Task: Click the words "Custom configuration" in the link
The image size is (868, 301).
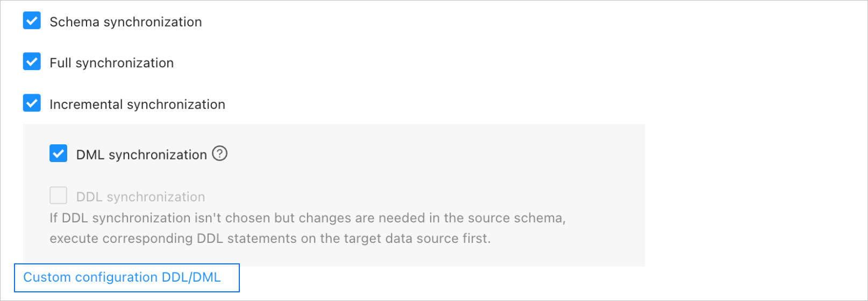Action: (x=90, y=277)
